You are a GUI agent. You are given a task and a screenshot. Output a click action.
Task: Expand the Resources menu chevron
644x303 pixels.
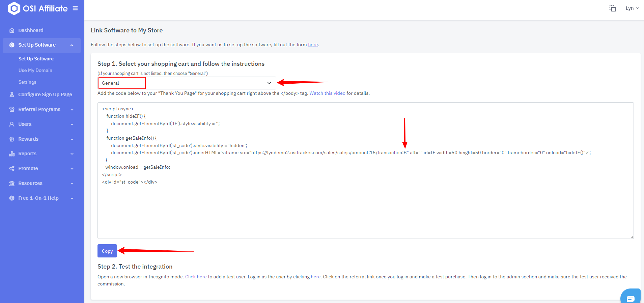tap(72, 184)
